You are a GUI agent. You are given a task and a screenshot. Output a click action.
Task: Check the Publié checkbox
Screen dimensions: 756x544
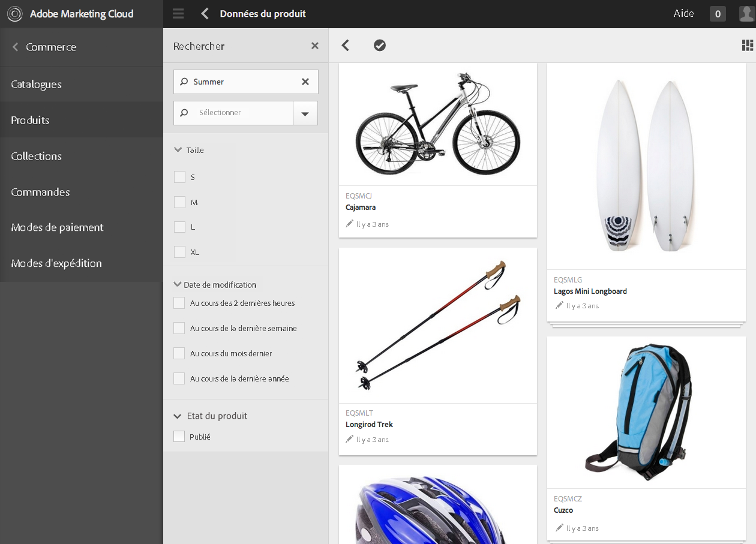pos(179,437)
